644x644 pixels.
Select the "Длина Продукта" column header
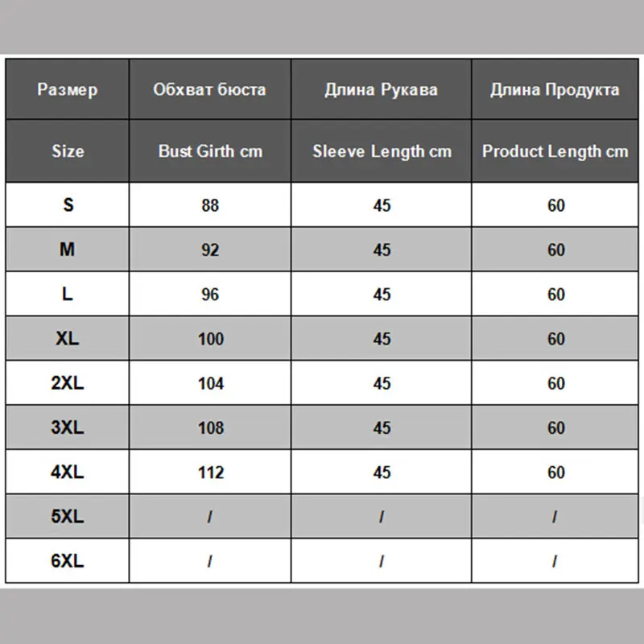coord(555,89)
